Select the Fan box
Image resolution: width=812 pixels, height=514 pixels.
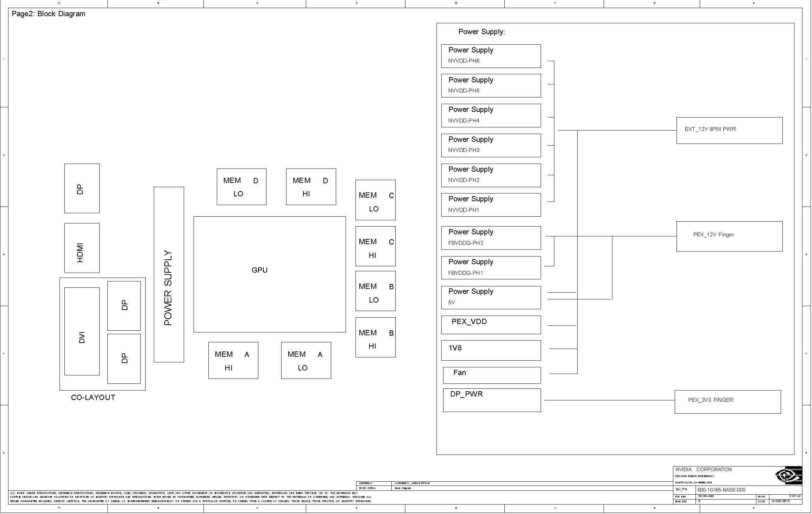pos(492,375)
